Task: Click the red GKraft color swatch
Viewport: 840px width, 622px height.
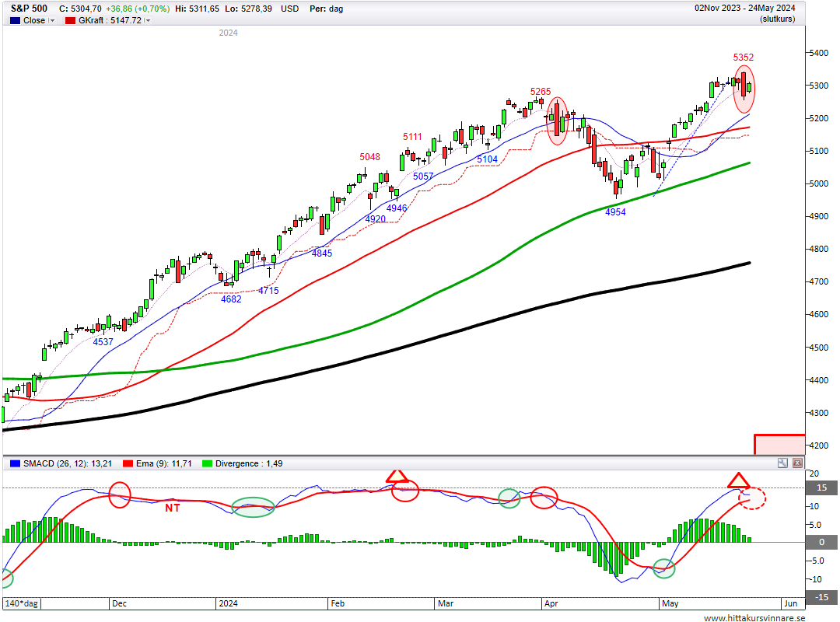Action: point(70,20)
